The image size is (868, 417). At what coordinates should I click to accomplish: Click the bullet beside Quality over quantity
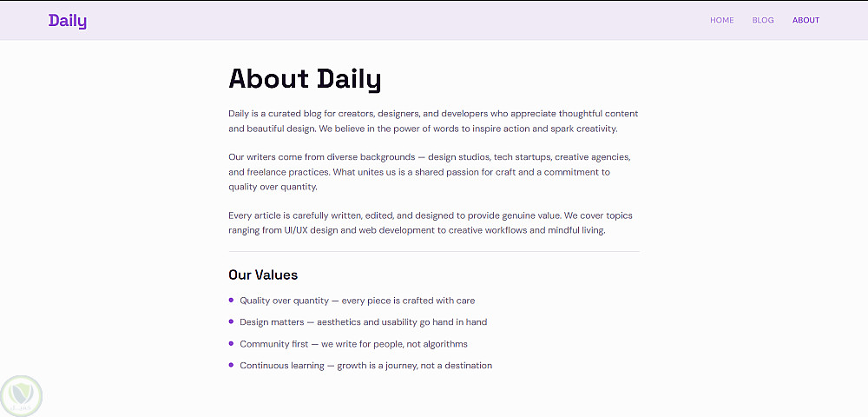[231, 300]
